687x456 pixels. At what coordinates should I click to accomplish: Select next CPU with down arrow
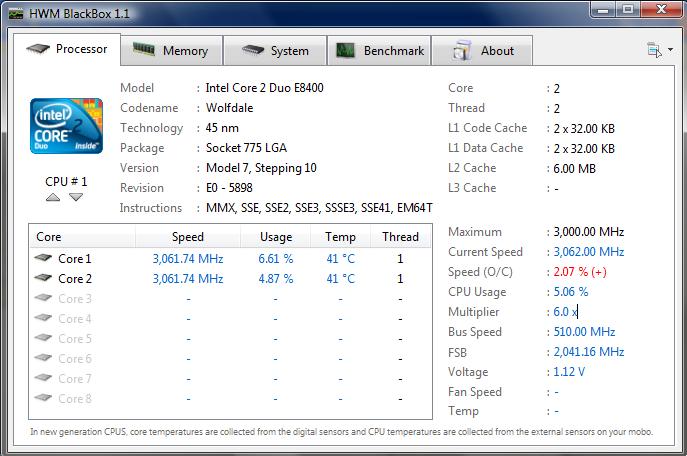[76, 197]
